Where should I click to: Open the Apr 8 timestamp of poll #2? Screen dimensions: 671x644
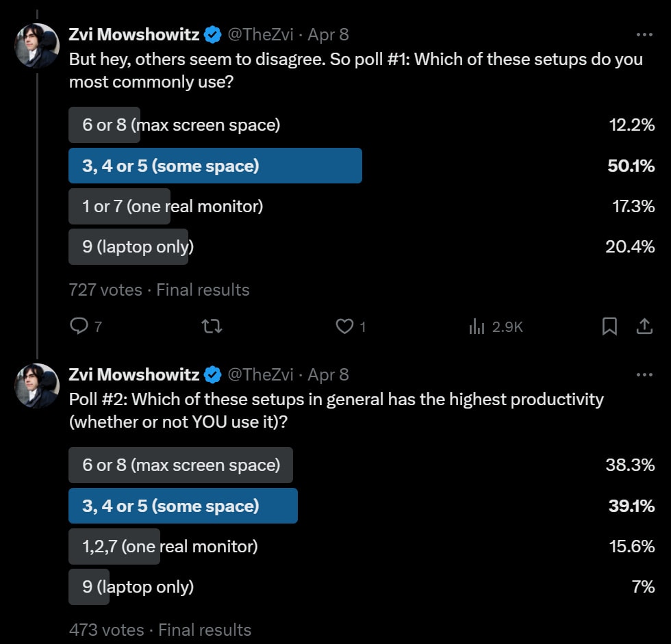point(328,374)
